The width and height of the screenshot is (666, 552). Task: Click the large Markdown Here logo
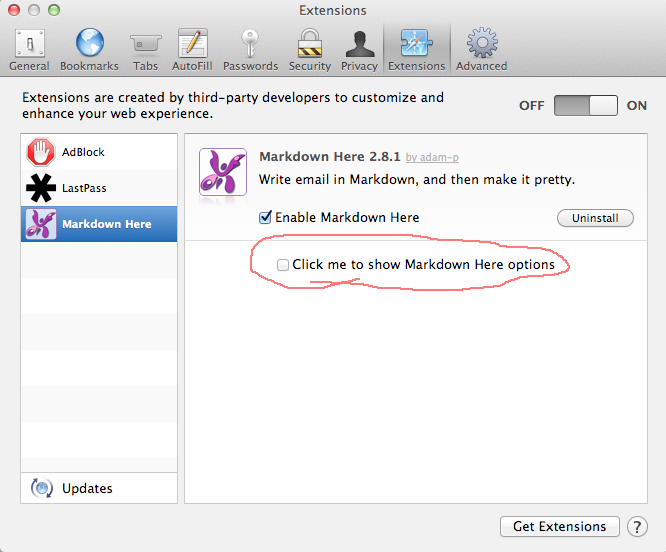pyautogui.click(x=223, y=172)
